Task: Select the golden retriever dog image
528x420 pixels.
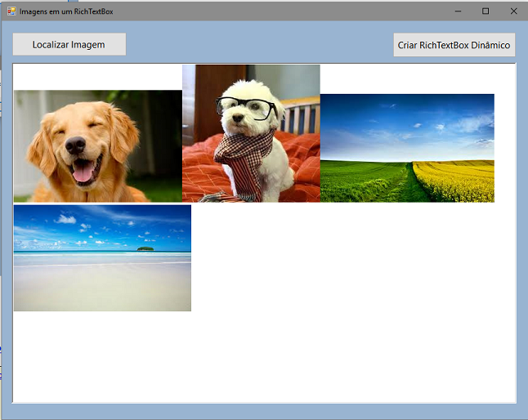Action: coord(98,146)
